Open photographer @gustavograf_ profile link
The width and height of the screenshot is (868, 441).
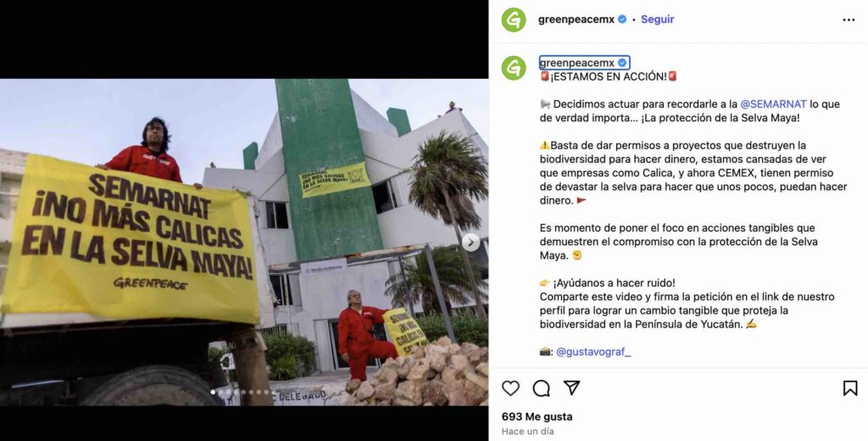tap(593, 352)
